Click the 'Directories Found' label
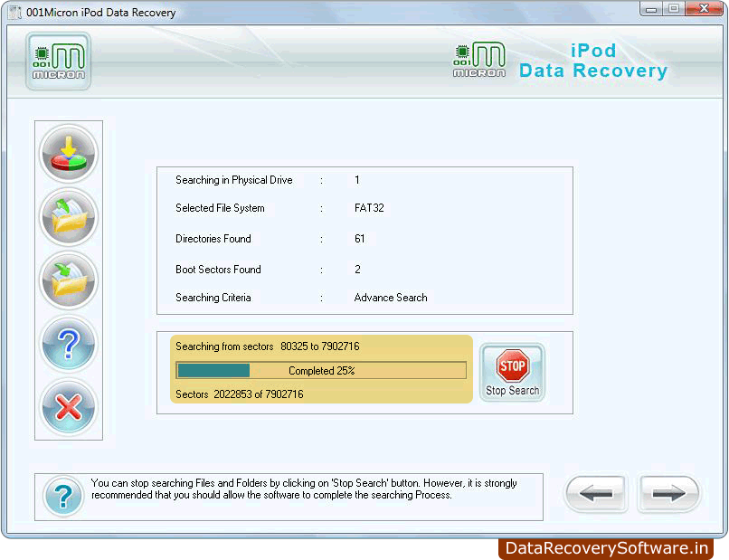 point(213,239)
